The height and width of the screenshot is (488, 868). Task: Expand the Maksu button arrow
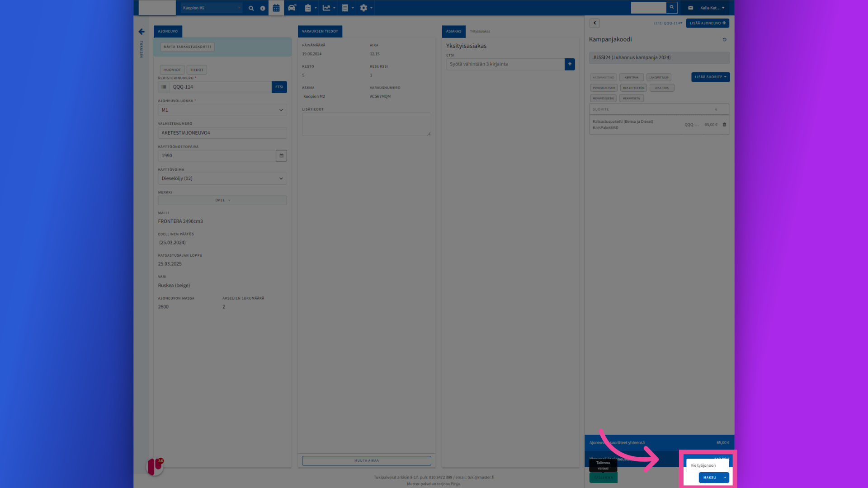tap(725, 478)
